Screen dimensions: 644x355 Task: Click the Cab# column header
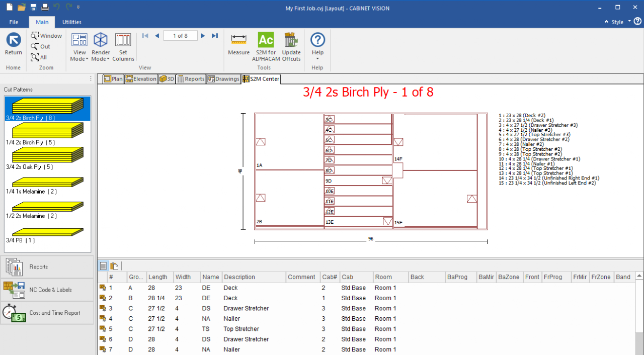pyautogui.click(x=330, y=277)
